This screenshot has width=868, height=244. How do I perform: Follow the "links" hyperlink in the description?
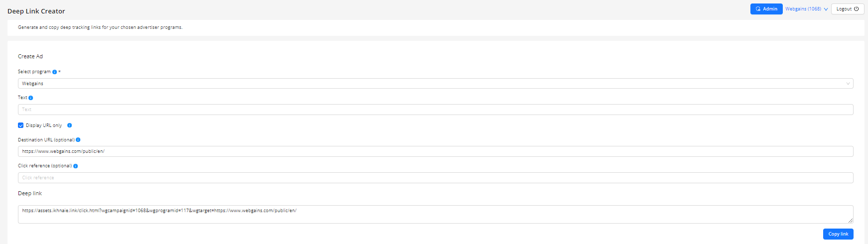96,27
